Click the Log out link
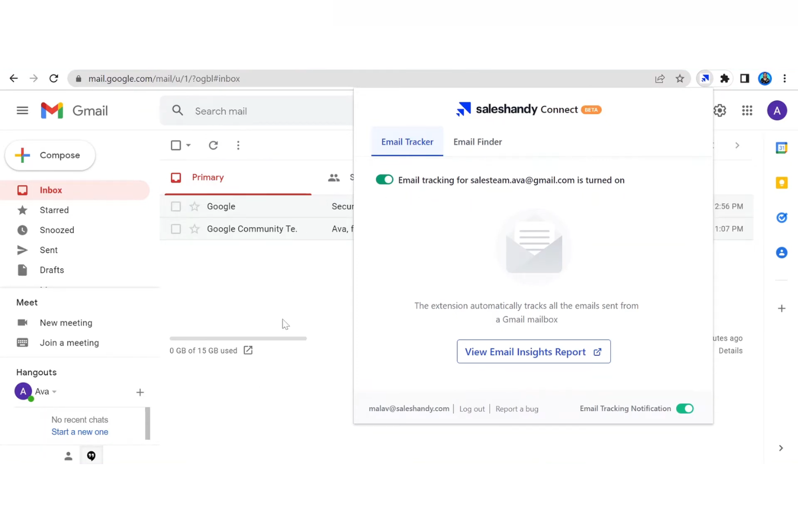Screen dimensions: 798x532 (x=471, y=409)
